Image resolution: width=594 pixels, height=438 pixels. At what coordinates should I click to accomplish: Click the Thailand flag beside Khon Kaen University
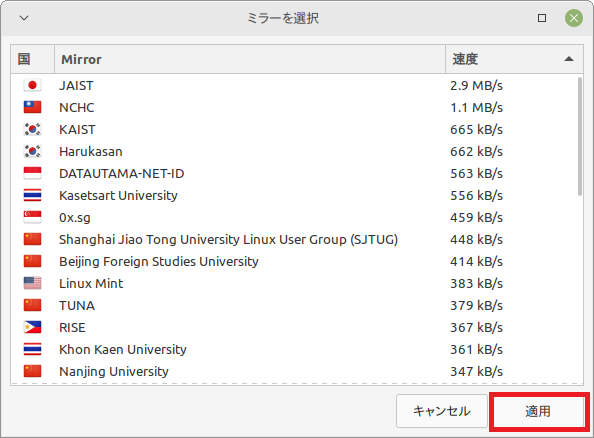32,349
